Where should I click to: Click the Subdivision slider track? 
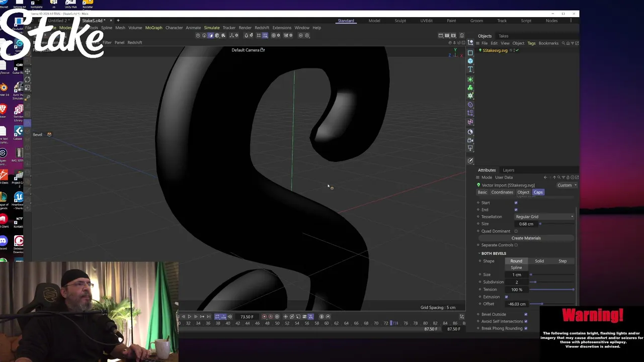coord(551,282)
